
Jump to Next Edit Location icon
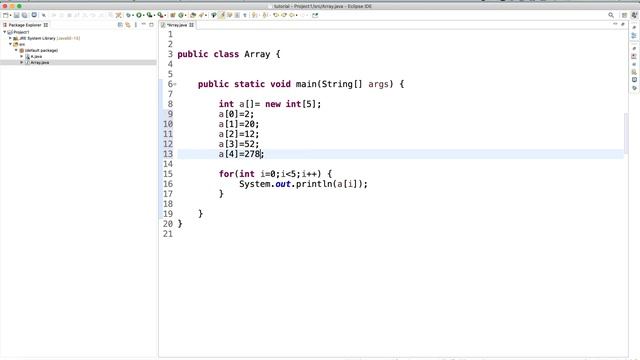(x=284, y=15)
